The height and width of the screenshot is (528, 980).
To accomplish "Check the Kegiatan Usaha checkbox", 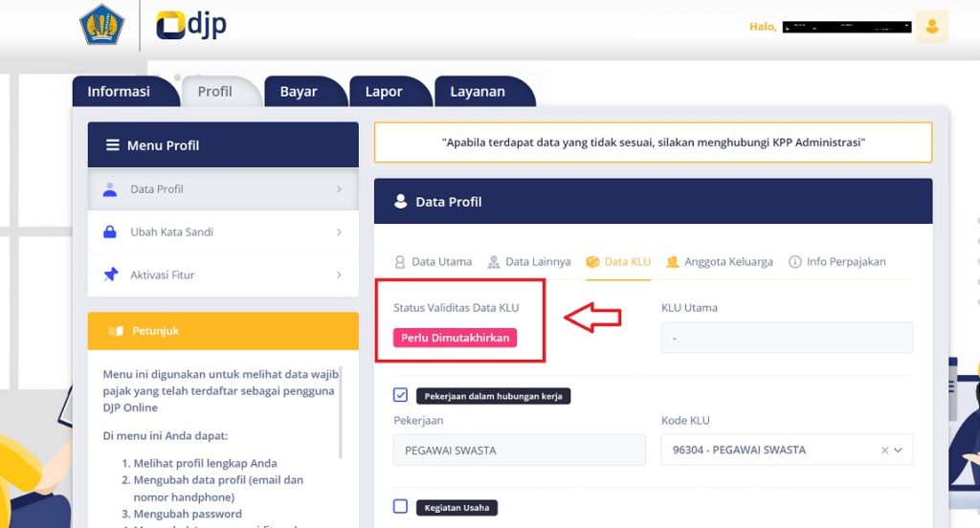I will tap(401, 506).
